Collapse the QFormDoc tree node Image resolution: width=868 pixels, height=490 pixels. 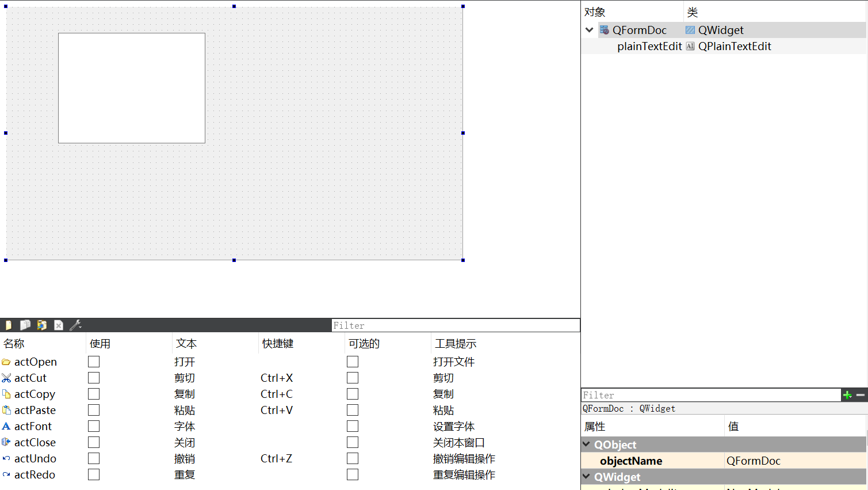click(589, 30)
